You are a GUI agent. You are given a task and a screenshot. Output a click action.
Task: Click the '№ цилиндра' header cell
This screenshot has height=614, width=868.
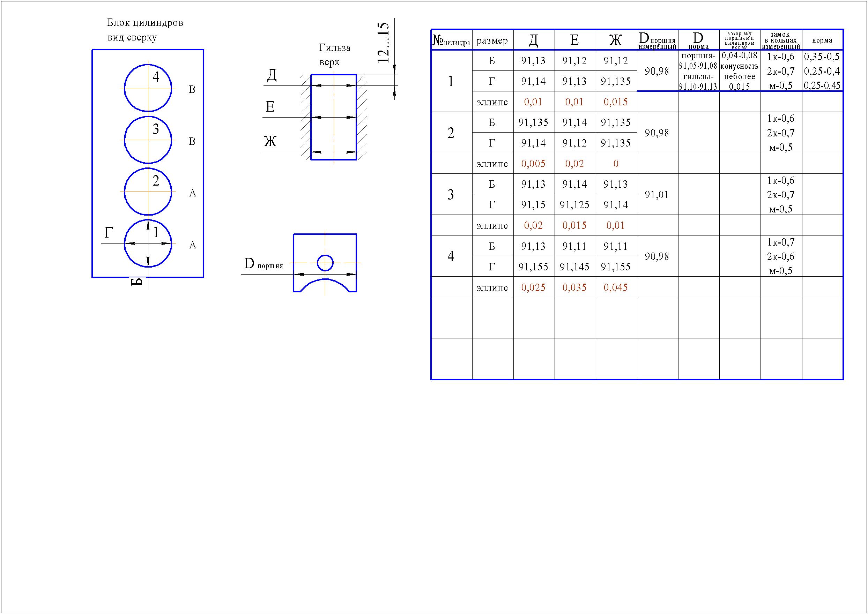pyautogui.click(x=451, y=40)
